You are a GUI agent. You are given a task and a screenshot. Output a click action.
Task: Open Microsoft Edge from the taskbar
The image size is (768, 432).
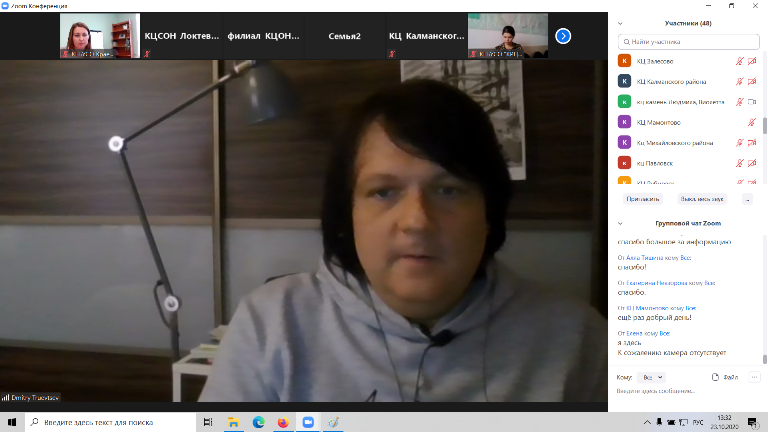[258, 422]
